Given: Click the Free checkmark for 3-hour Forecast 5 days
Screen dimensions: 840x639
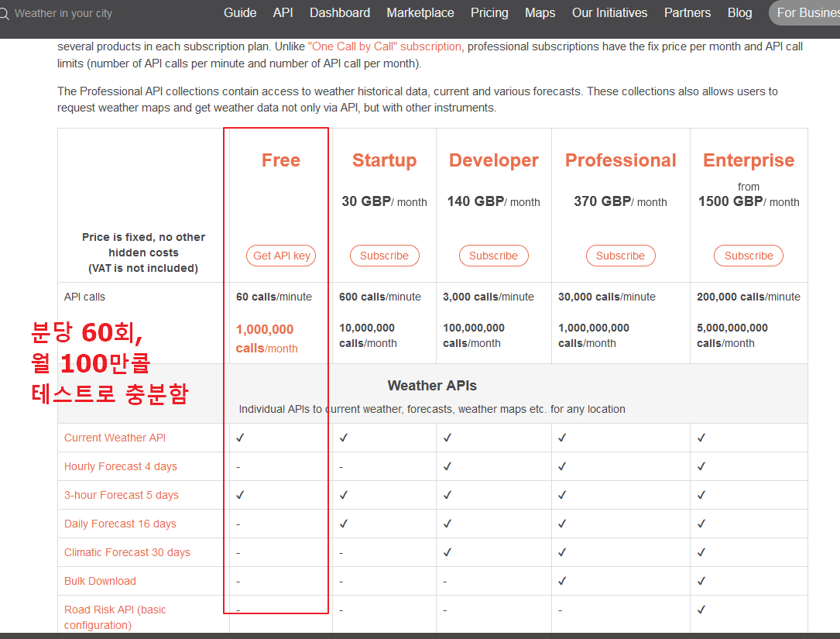Looking at the screenshot, I should click(x=240, y=496).
